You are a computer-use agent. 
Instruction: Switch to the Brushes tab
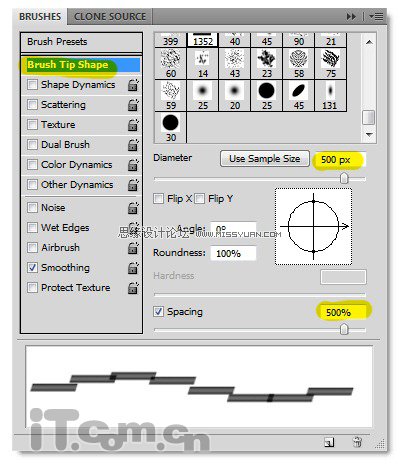tap(40, 16)
